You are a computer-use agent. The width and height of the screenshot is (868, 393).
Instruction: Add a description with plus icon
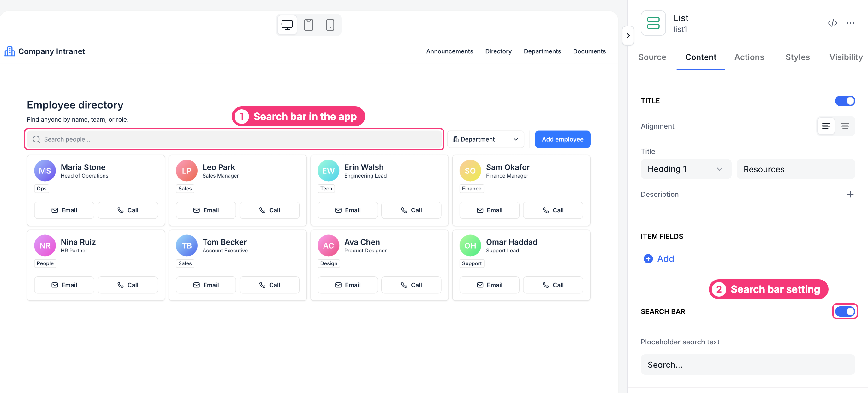click(850, 194)
